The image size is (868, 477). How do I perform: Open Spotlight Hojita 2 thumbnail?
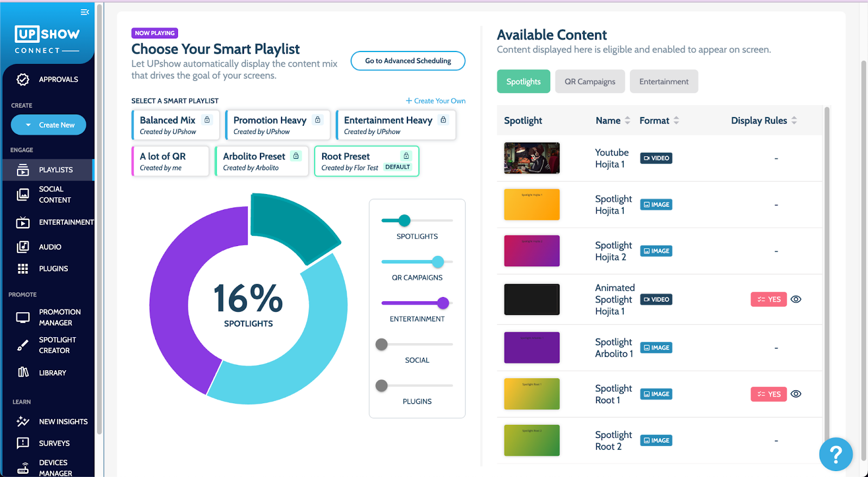click(532, 251)
